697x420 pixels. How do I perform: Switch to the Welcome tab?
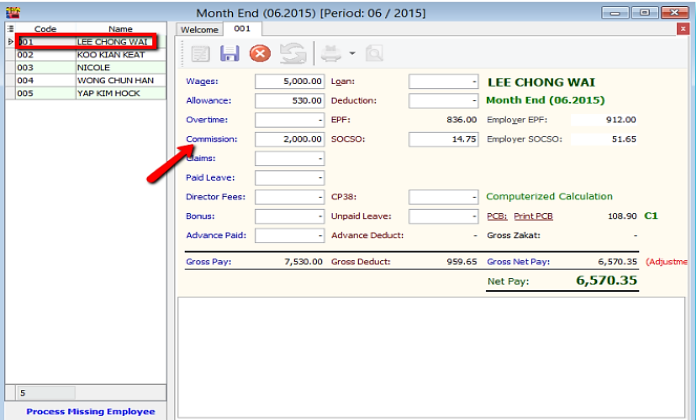[x=198, y=30]
